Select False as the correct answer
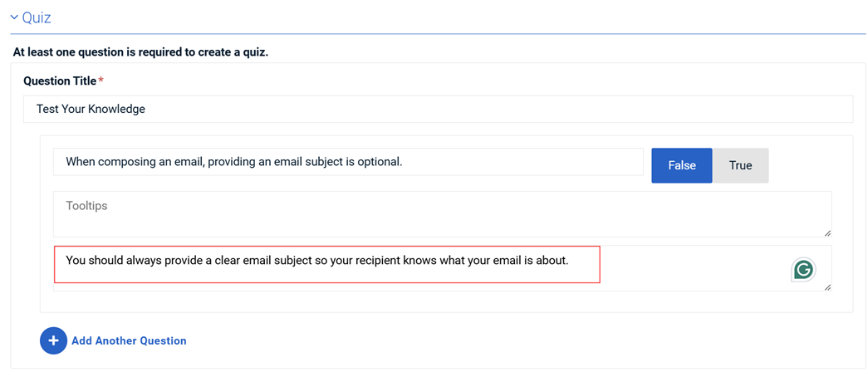The height and width of the screenshot is (372, 868). tap(681, 165)
